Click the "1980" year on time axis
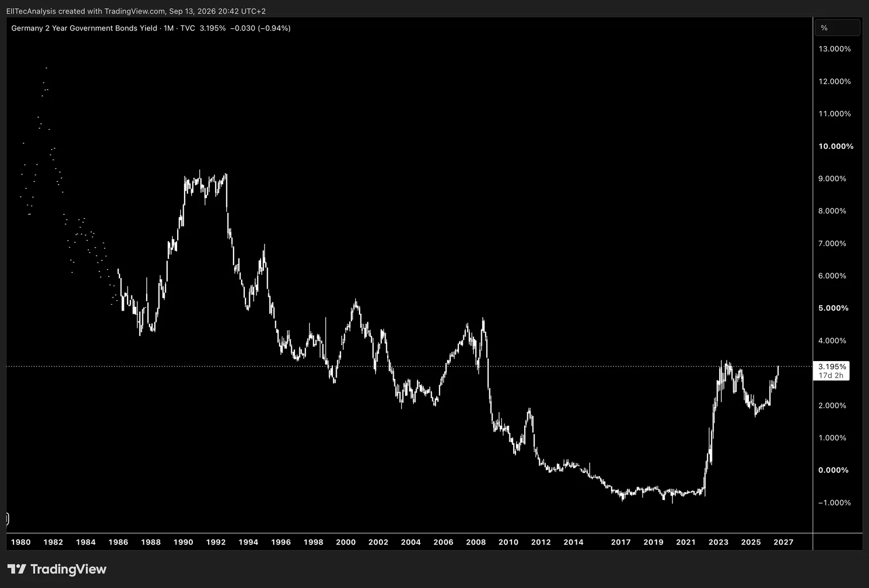Viewport: 869px width, 588px height. point(21,542)
